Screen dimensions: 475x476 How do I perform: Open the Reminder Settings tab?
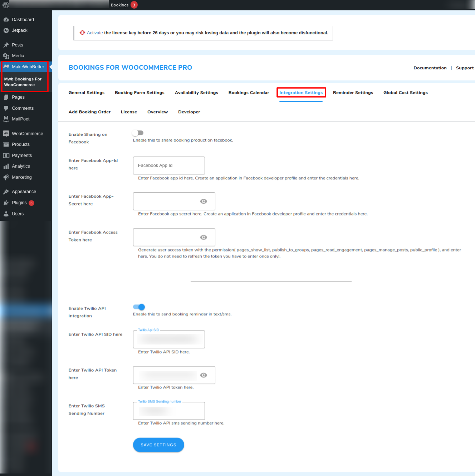(x=353, y=93)
